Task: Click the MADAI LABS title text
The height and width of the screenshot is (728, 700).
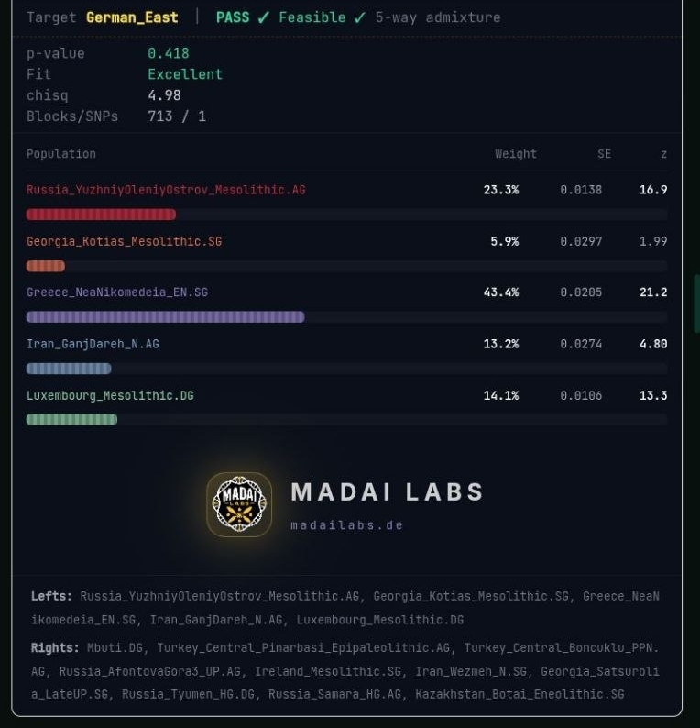Action: pos(388,491)
